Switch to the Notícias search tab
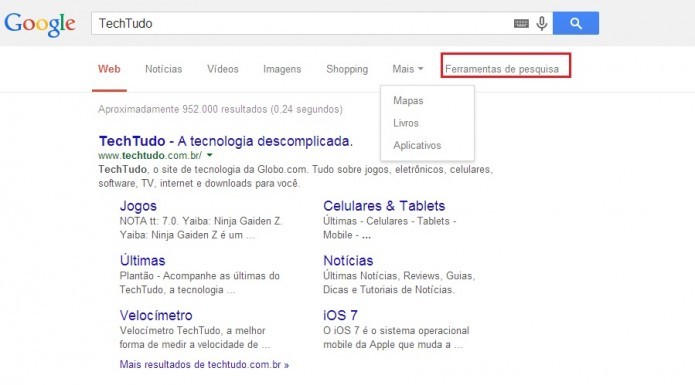Image resolution: width=695 pixels, height=385 pixels. point(164,69)
